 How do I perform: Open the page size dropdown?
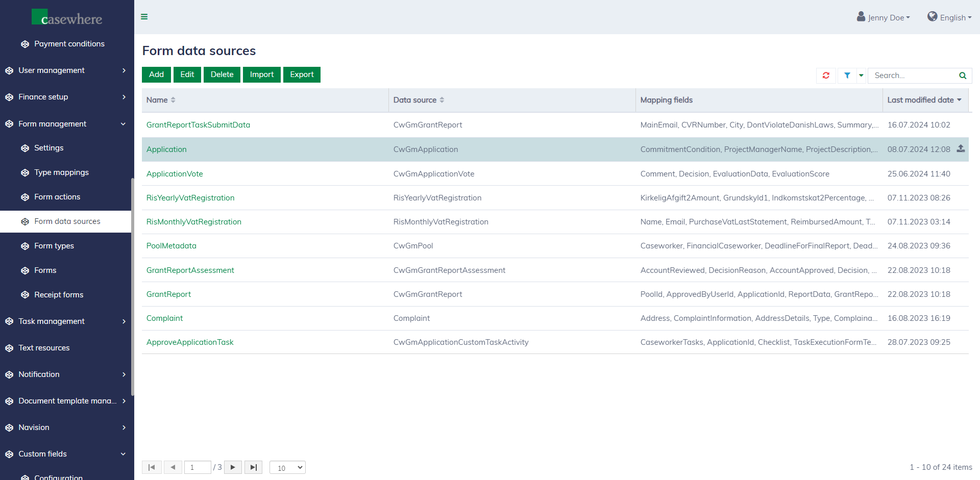(x=287, y=467)
